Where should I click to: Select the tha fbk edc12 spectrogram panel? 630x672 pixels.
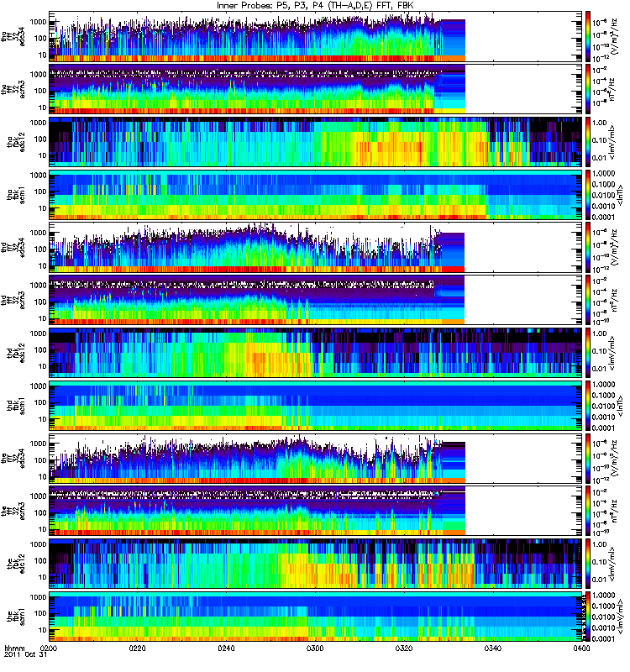click(315, 141)
